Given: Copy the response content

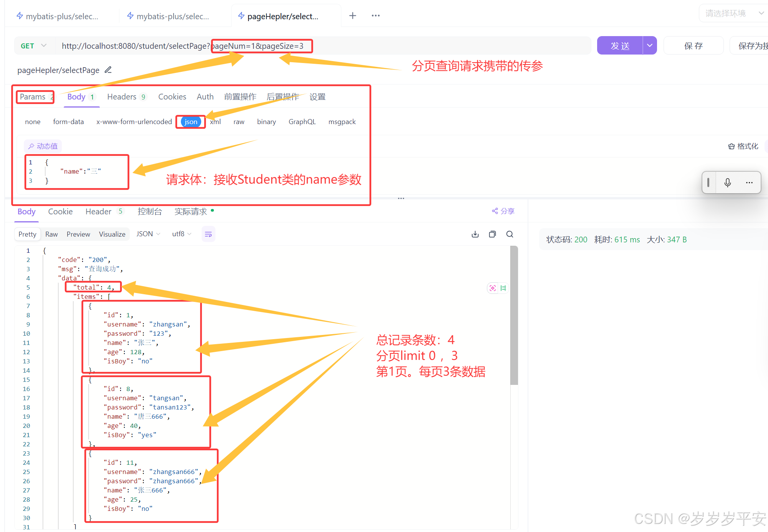Looking at the screenshot, I should (x=492, y=234).
